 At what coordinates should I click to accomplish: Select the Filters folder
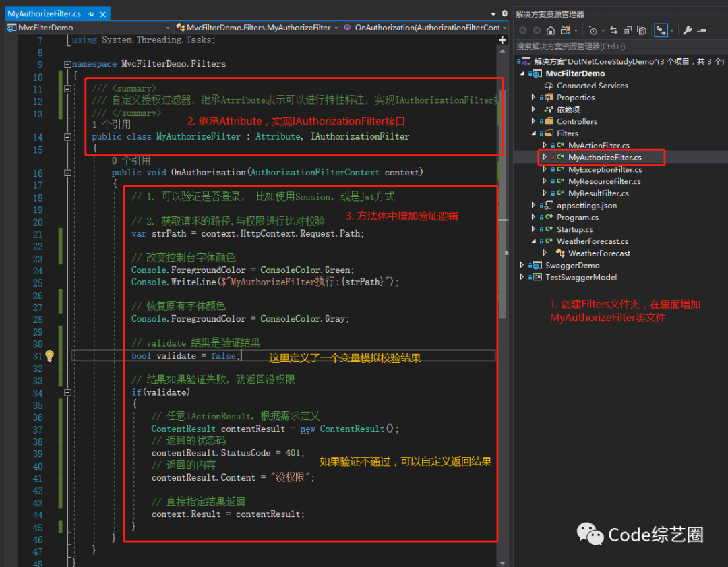pyautogui.click(x=568, y=133)
